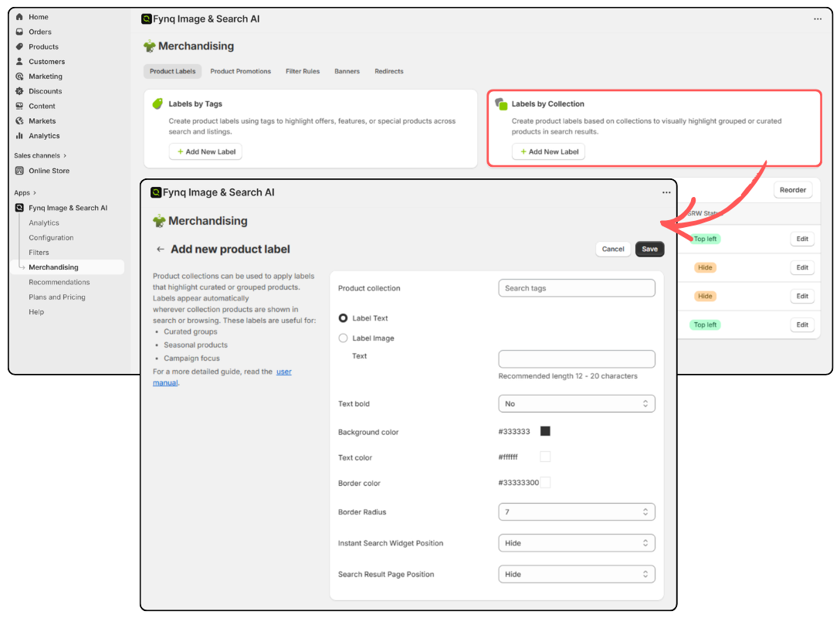Select the Label Image radio option
The width and height of the screenshot is (840, 618).
tap(344, 338)
